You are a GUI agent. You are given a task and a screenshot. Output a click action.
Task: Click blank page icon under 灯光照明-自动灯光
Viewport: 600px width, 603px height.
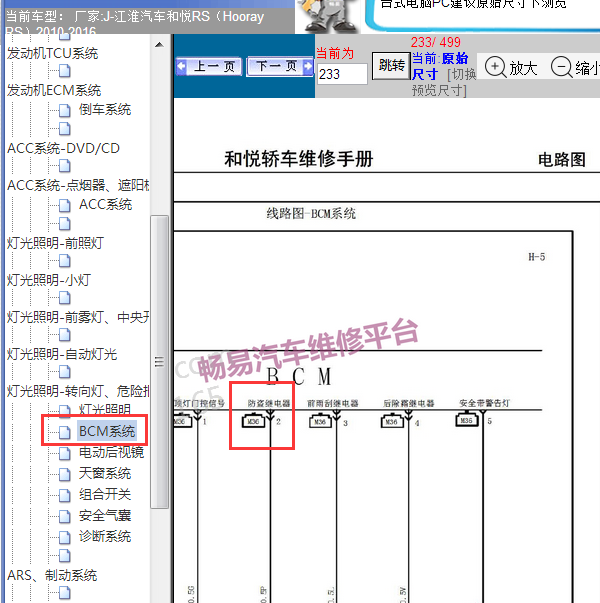pos(65,371)
